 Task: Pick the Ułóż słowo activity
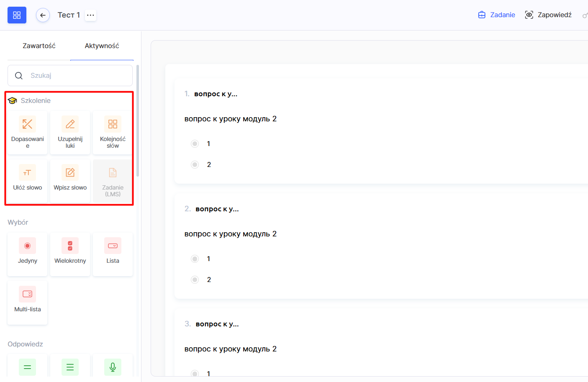tap(27, 181)
